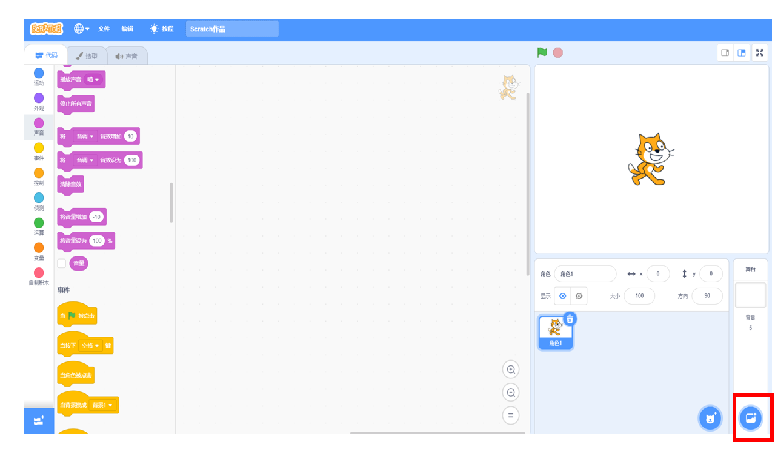Select the blue Motion block category
Viewport: 781px width, 450px height.
click(39, 77)
